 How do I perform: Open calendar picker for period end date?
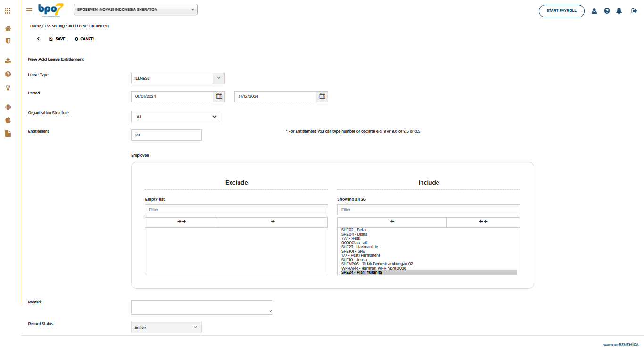[322, 96]
